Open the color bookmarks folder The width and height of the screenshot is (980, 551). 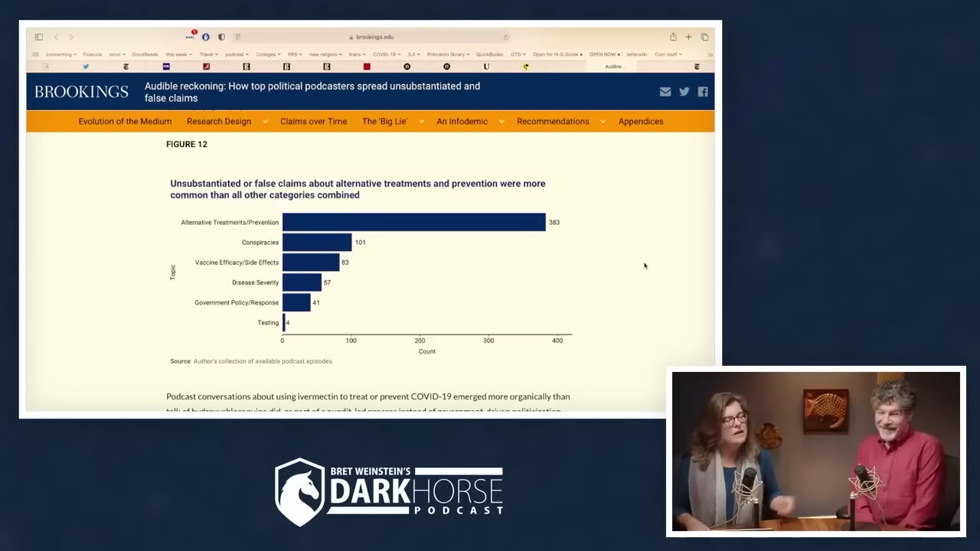click(117, 54)
